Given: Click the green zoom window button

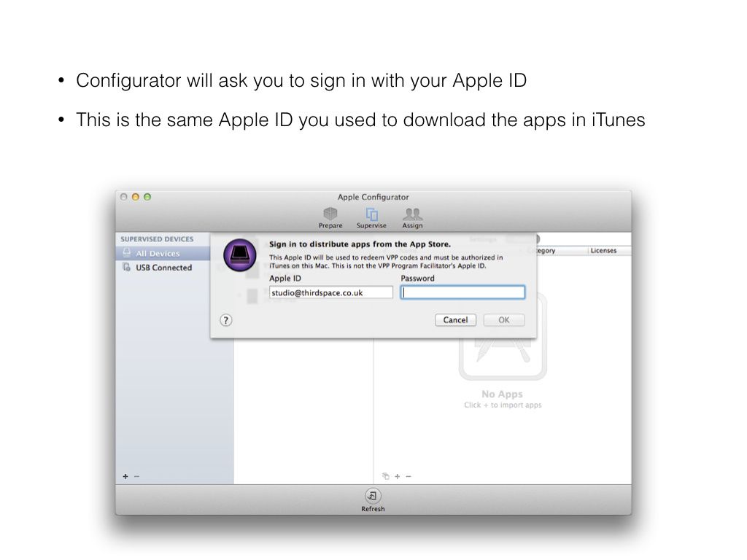Looking at the screenshot, I should 147,197.
